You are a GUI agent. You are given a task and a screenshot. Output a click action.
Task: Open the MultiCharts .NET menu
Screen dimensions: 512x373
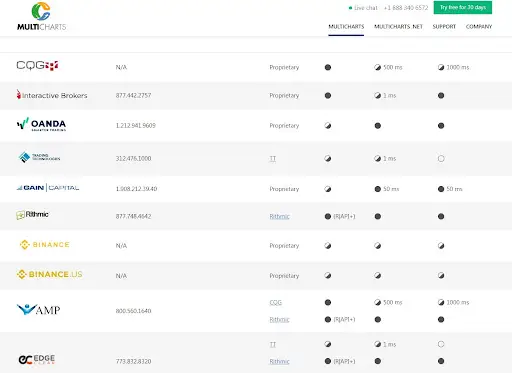click(398, 26)
